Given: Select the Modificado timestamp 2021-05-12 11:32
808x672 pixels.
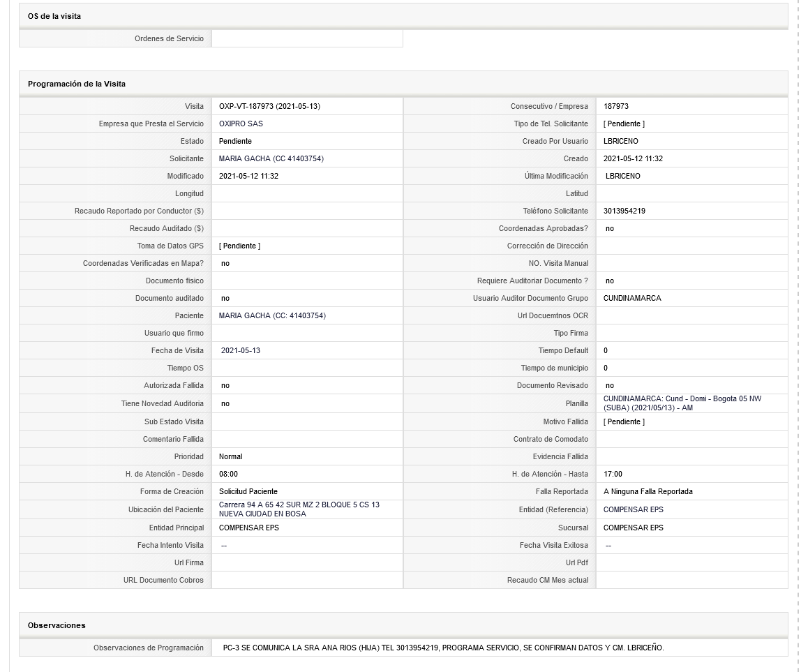Looking at the screenshot, I should coord(248,177).
